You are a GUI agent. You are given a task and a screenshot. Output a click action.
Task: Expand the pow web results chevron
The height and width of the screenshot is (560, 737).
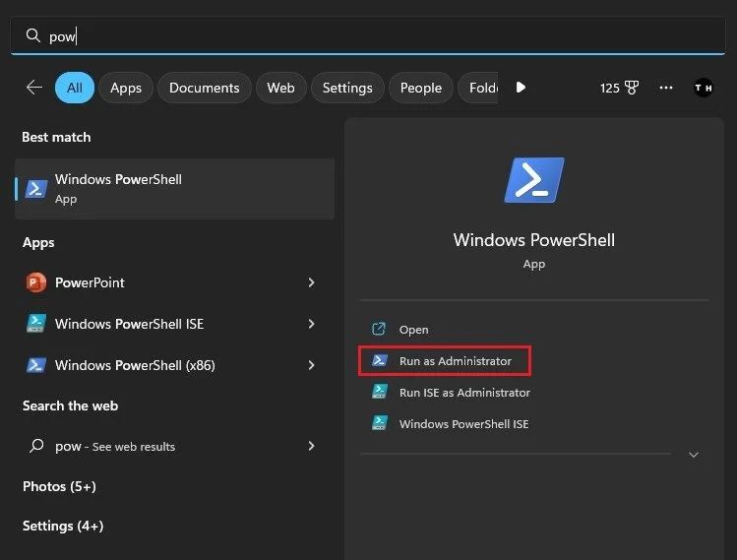pyautogui.click(x=311, y=446)
